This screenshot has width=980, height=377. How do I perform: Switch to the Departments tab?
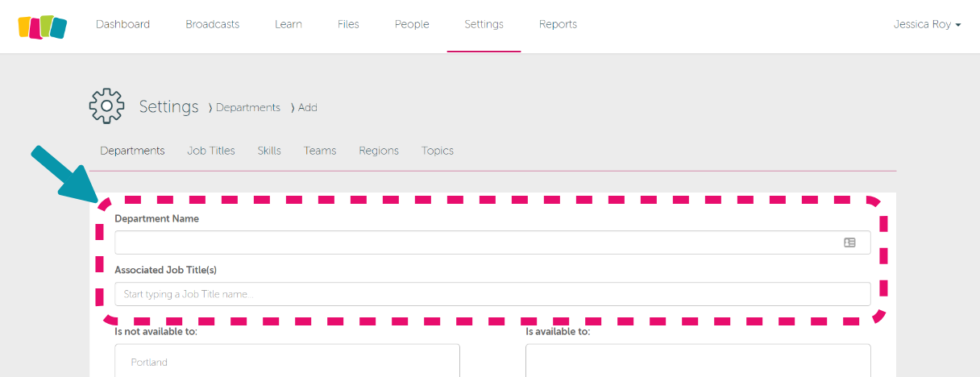click(132, 151)
